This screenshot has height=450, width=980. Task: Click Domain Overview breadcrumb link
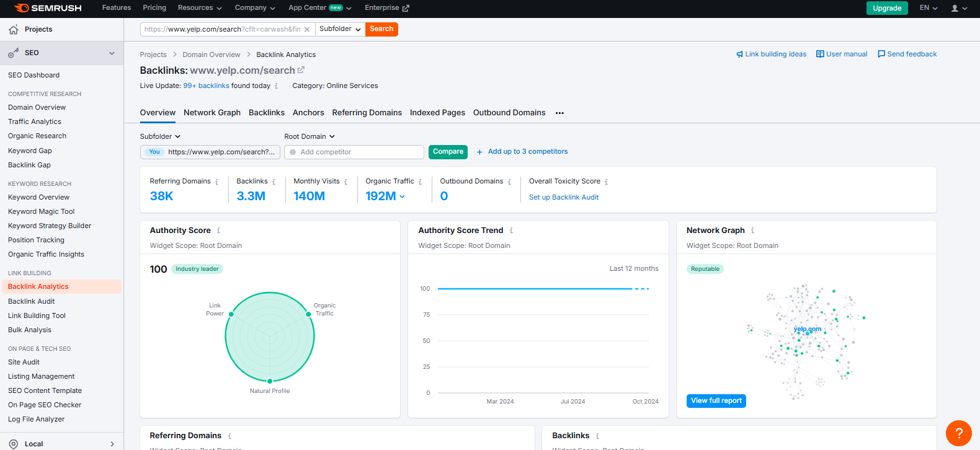212,55
